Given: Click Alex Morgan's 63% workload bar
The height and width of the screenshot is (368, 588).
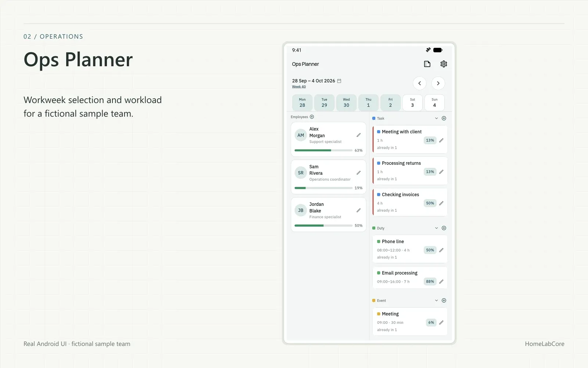Looking at the screenshot, I should click(323, 151).
